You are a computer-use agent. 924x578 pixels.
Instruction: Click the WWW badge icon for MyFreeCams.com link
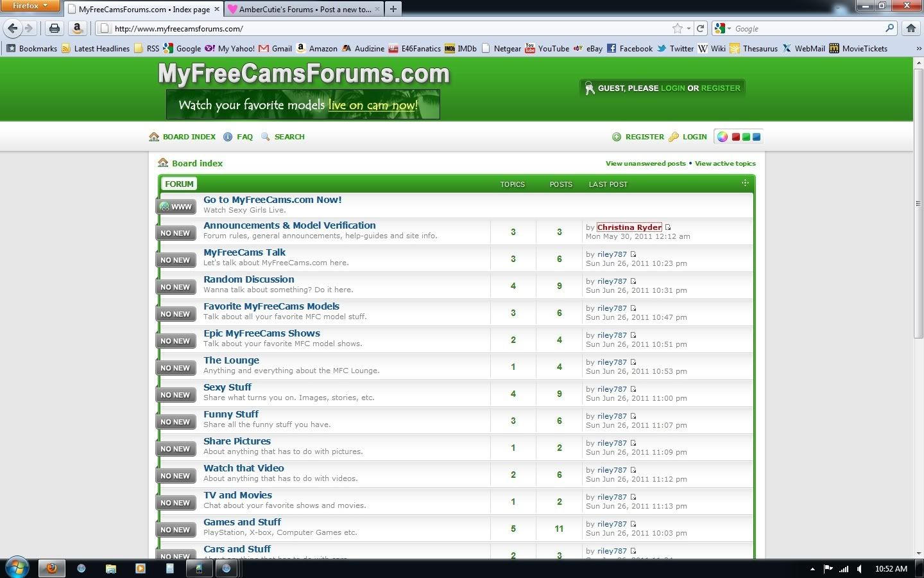click(x=175, y=206)
